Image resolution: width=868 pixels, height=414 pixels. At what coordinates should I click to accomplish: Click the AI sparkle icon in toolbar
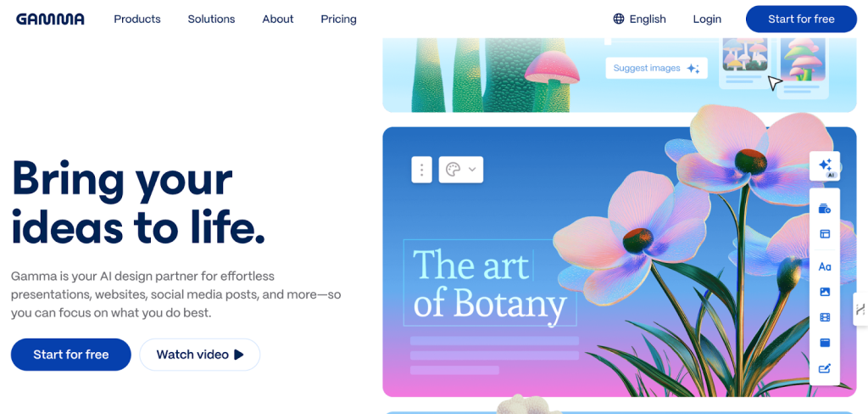pos(825,166)
